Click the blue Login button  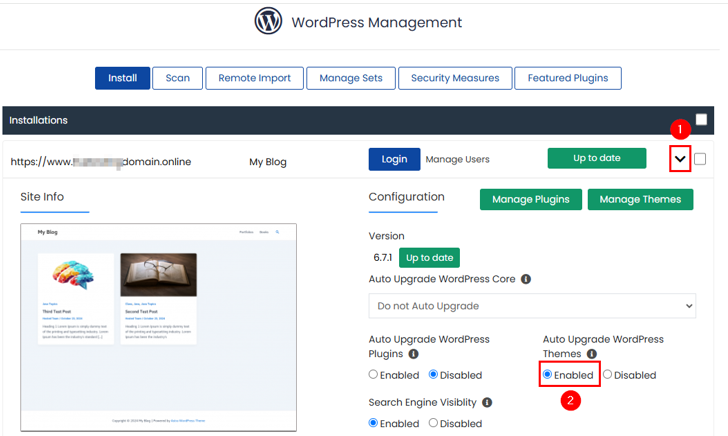click(394, 159)
